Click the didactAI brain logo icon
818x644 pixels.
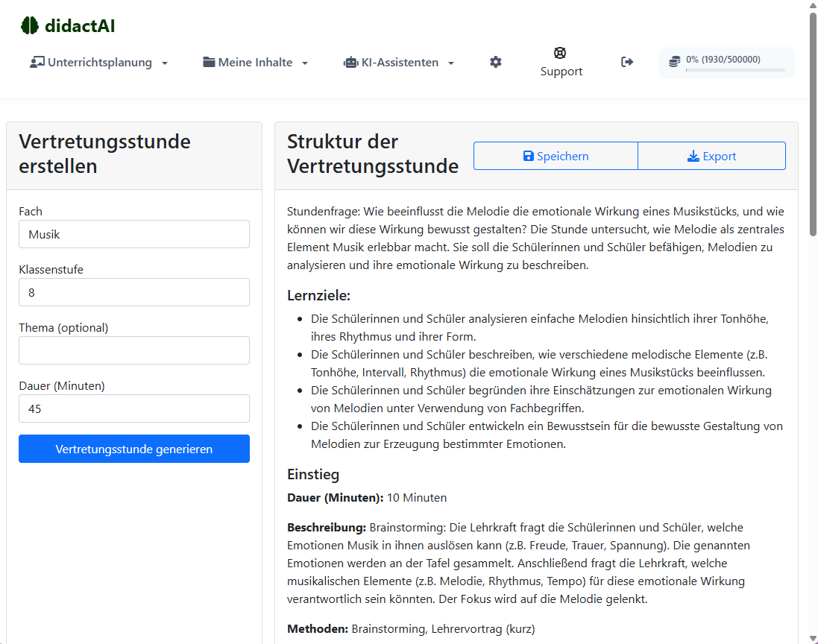click(x=30, y=26)
